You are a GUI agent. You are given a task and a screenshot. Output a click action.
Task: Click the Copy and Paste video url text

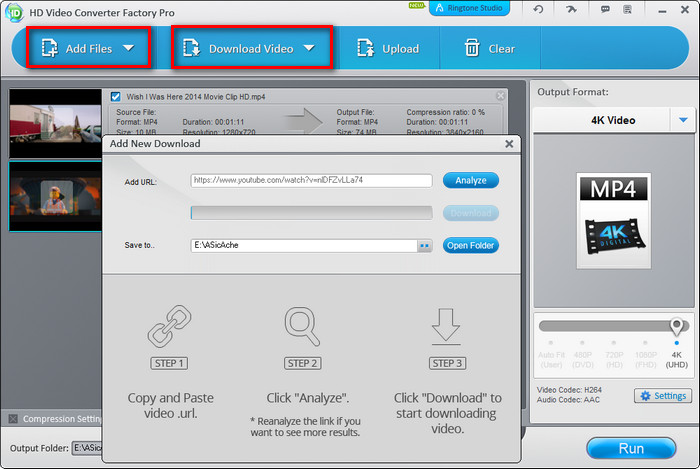(x=171, y=405)
